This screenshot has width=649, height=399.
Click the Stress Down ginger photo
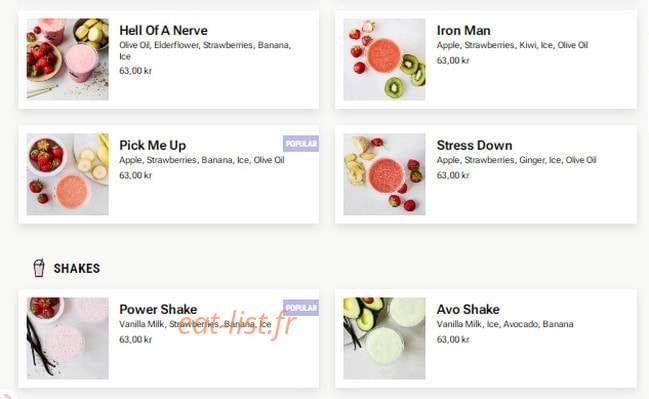384,174
